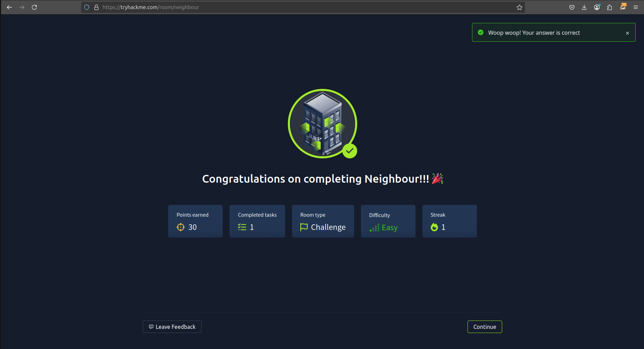Bookmark this page with the star icon
The width and height of the screenshot is (644, 349).
pos(519,7)
